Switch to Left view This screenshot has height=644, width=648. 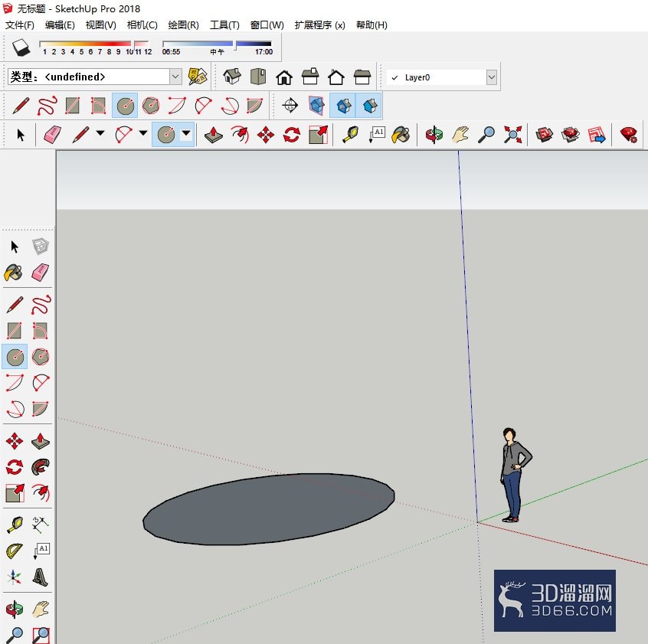tap(362, 77)
